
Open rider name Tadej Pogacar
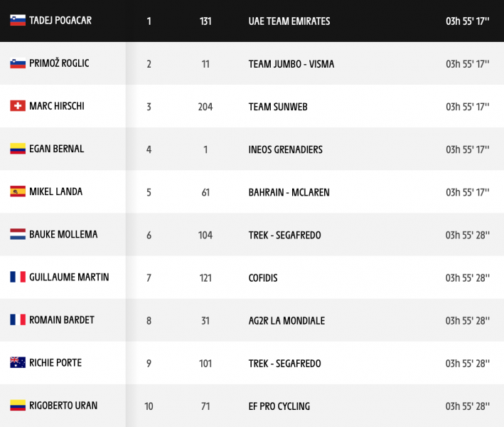click(60, 21)
